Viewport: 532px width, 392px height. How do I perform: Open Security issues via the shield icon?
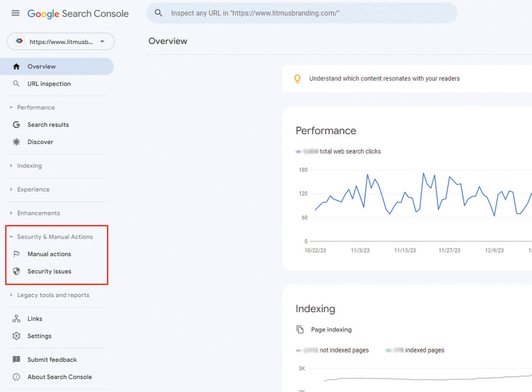(16, 271)
